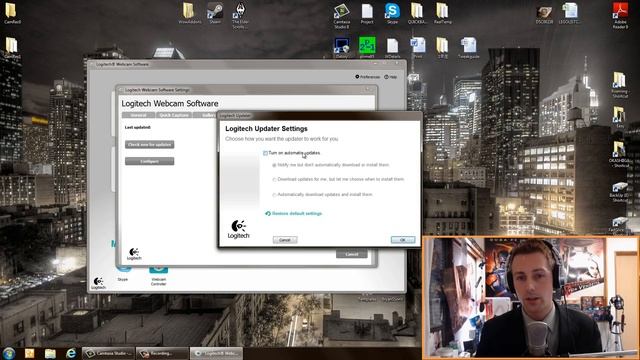Click the Logitech logo in updater dialog
This screenshot has width=640, height=360.
(238, 229)
